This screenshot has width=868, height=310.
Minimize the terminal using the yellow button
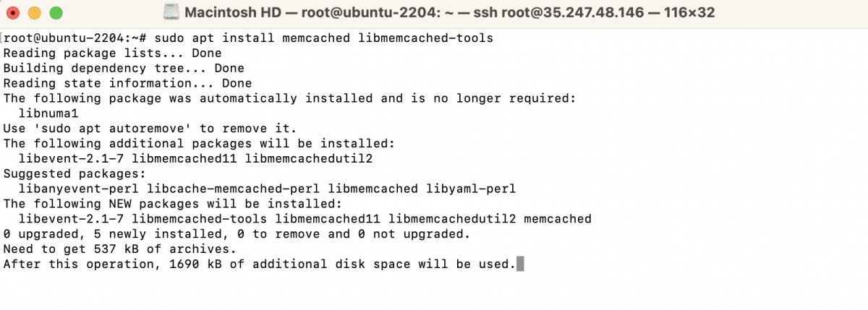34,14
